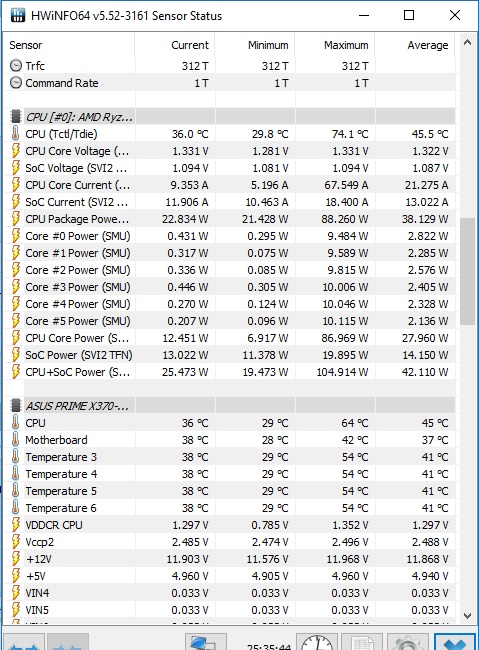
Task: Click the chip icon of CPU [#0]: AMD Ryz... group
Action: [16, 117]
